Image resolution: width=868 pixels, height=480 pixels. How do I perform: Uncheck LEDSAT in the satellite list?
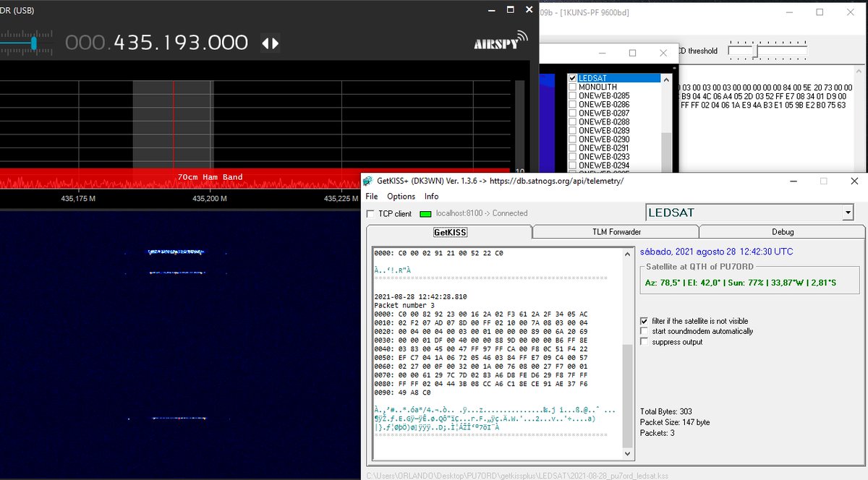573,78
